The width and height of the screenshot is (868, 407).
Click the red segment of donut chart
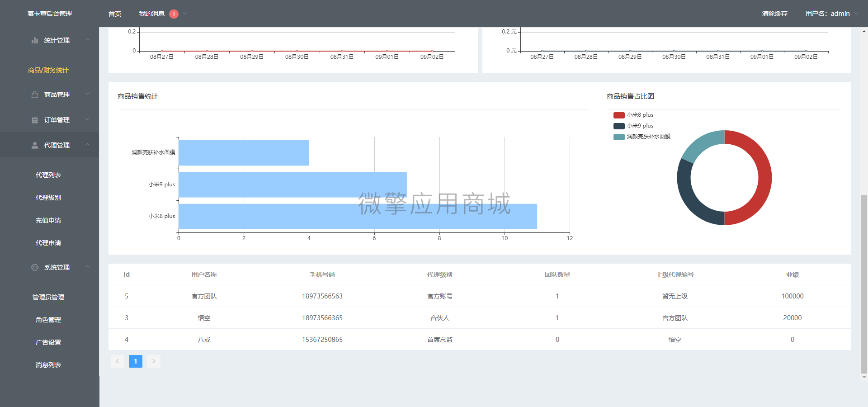click(x=764, y=178)
